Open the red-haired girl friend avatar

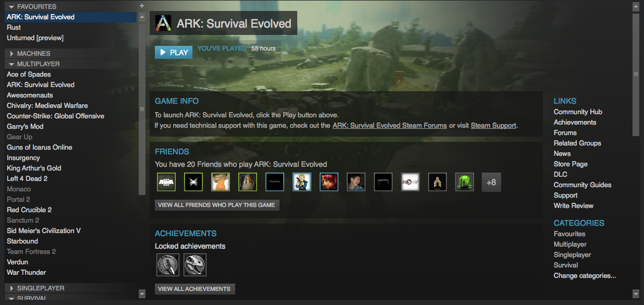click(329, 182)
